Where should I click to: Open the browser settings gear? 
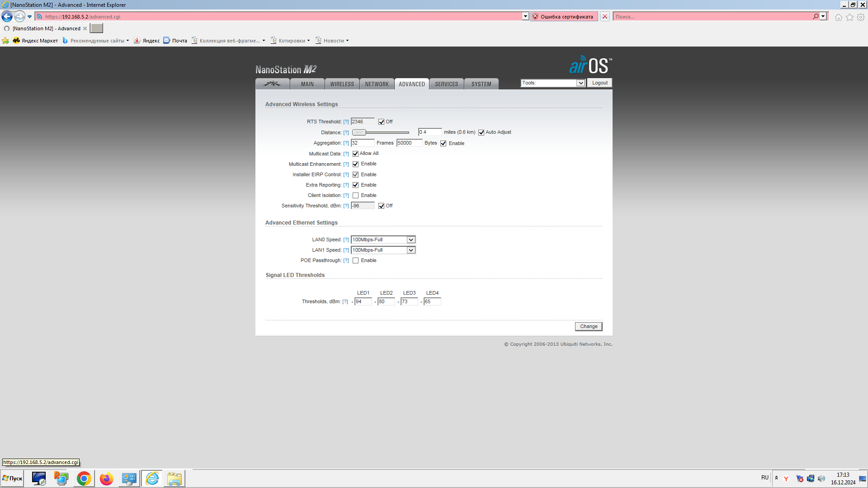861,17
